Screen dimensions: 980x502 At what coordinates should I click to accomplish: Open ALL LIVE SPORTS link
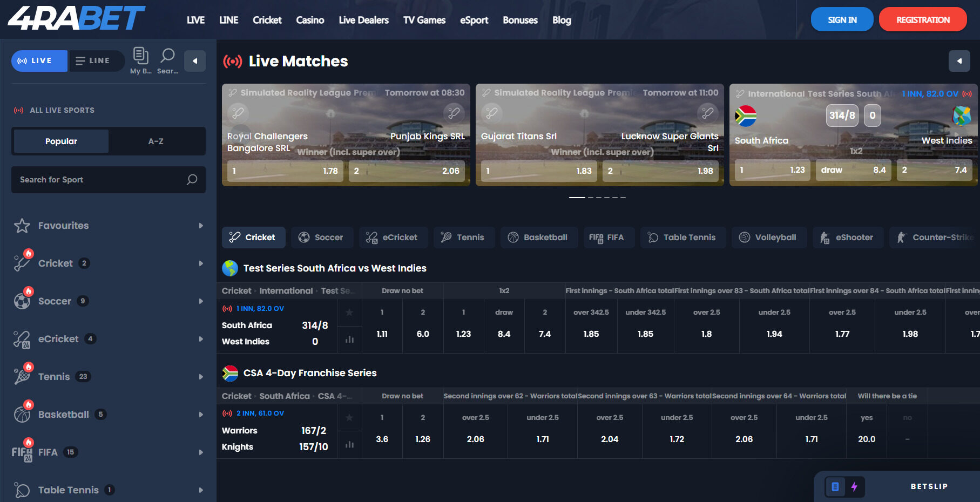click(x=54, y=110)
